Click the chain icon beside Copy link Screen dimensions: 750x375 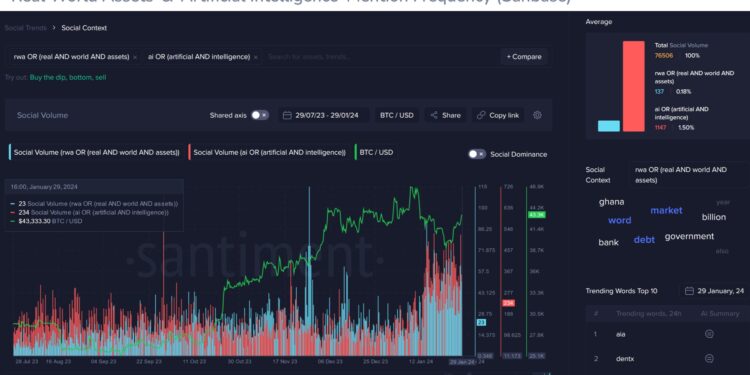481,115
